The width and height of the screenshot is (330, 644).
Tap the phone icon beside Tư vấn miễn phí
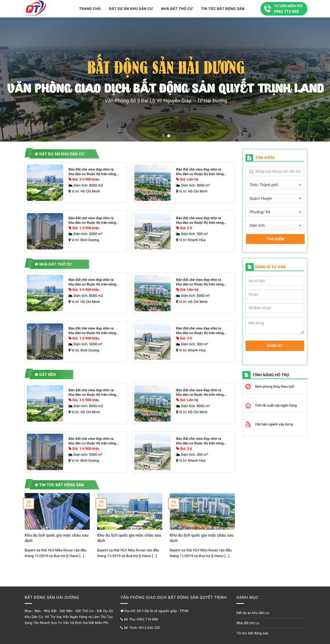(x=268, y=8)
